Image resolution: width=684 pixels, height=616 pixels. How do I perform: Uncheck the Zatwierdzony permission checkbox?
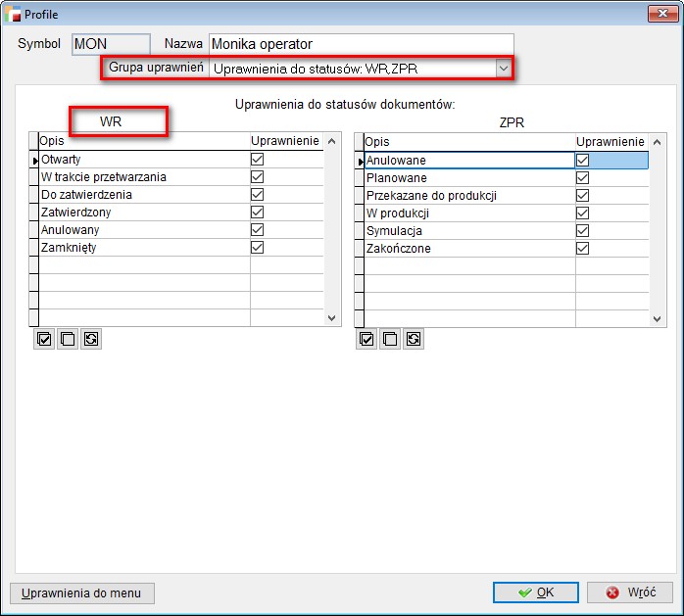tap(258, 213)
